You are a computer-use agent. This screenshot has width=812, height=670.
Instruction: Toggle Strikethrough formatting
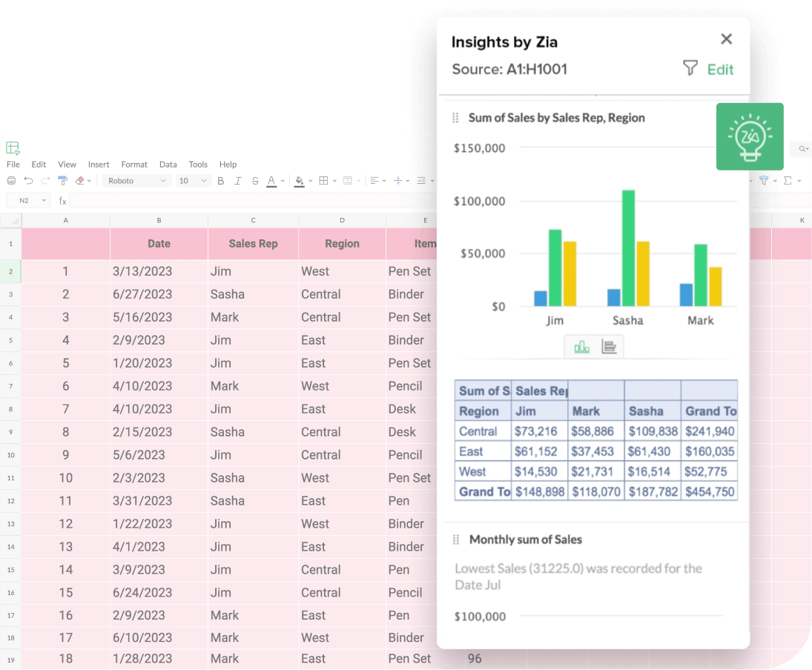255,181
